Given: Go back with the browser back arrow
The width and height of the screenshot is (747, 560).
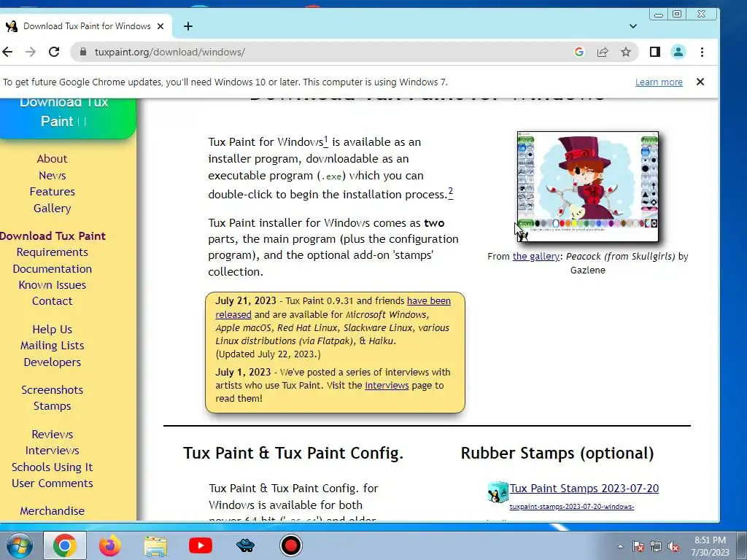Looking at the screenshot, I should [x=7, y=52].
